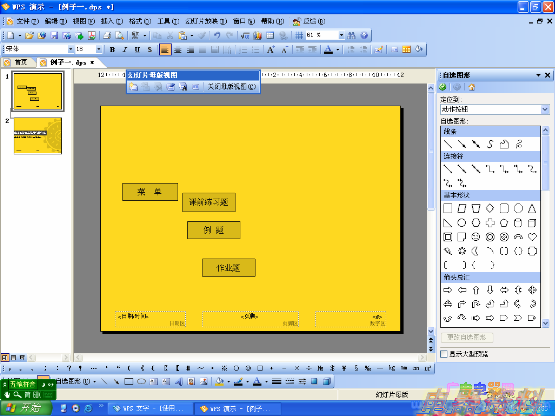The width and height of the screenshot is (555, 416).
Task: Click the Bold formatting icon
Action: [x=112, y=50]
